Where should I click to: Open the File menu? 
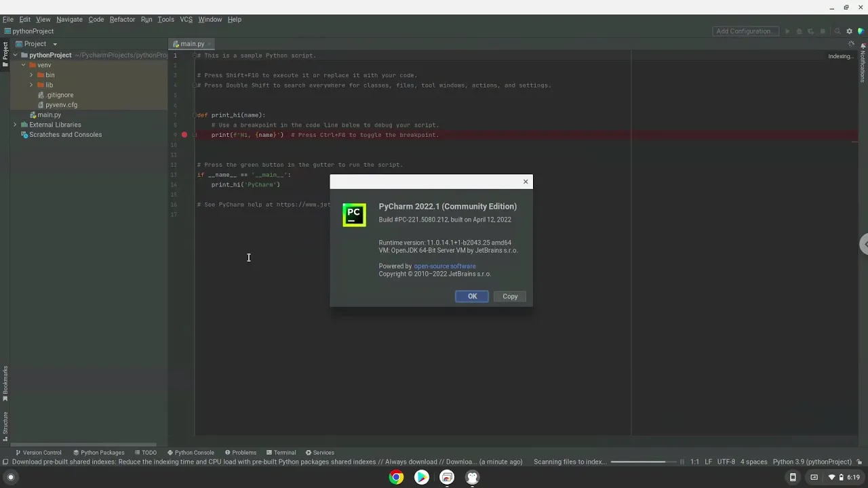8,20
